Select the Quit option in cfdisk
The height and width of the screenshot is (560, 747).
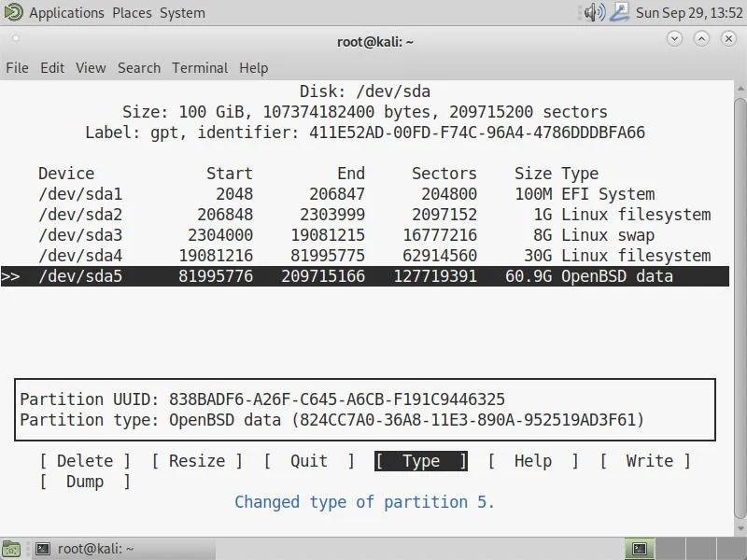(x=309, y=461)
